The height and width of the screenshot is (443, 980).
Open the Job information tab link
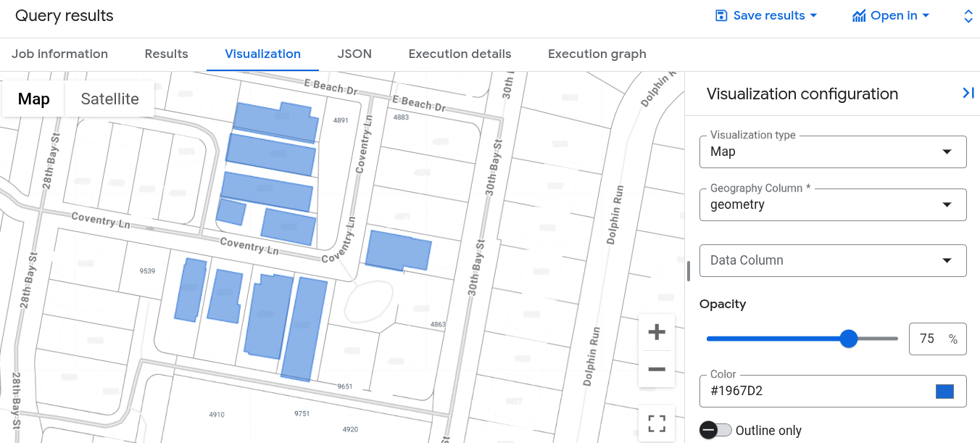[59, 54]
